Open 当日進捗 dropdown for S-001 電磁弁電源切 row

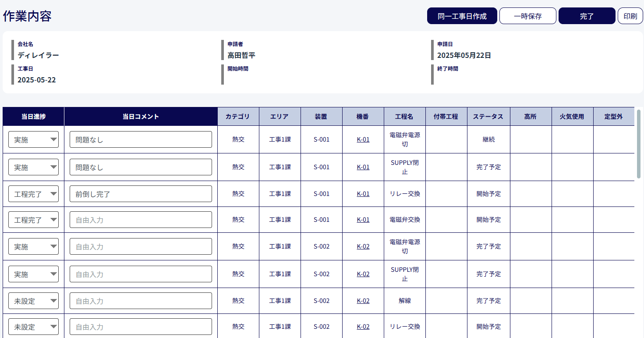pos(33,139)
